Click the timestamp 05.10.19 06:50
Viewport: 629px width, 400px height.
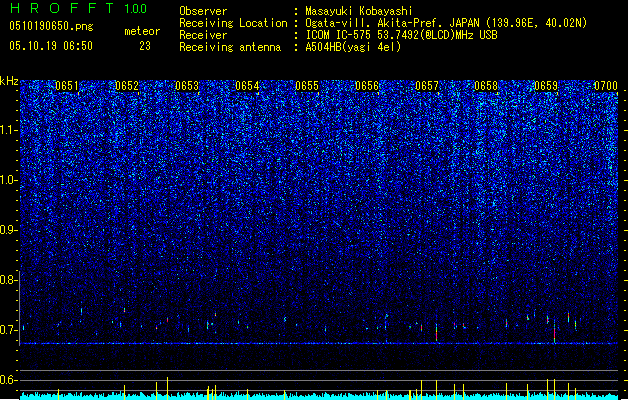51,46
